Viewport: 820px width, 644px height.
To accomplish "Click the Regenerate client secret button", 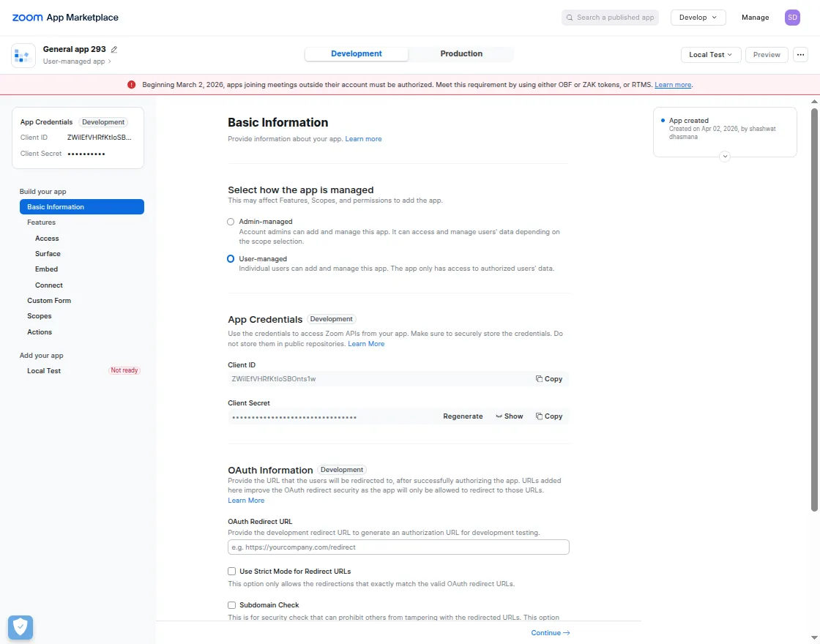I will tap(463, 416).
